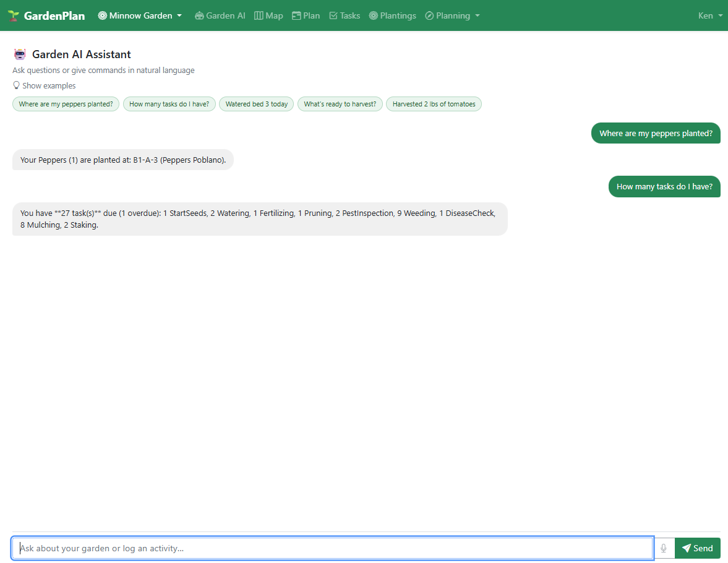Switch to the Map page
This screenshot has width=728, height=563.
(x=268, y=15)
